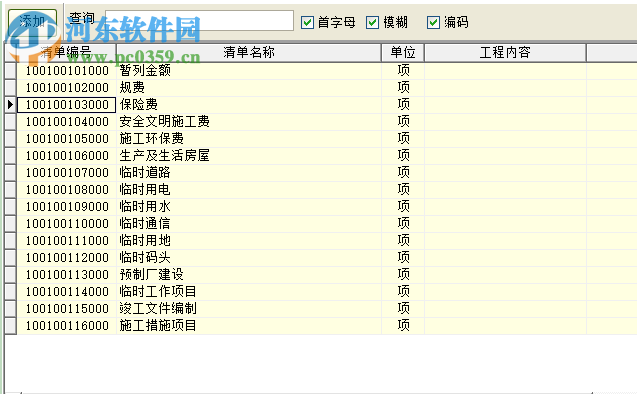
Task: Select cell 100100114000
Action: tap(67, 292)
